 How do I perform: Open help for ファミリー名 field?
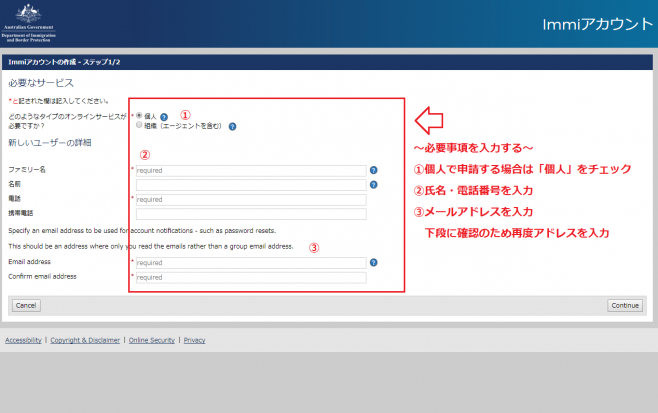(373, 171)
